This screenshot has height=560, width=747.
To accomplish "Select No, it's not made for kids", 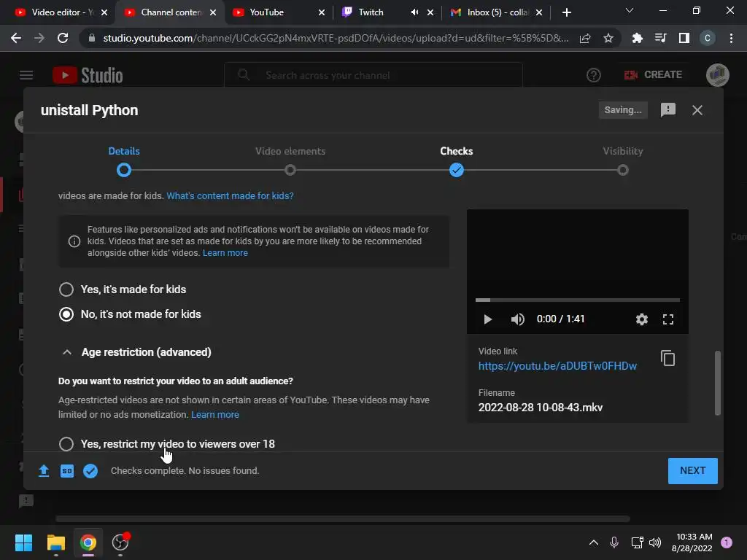I will click(130, 314).
